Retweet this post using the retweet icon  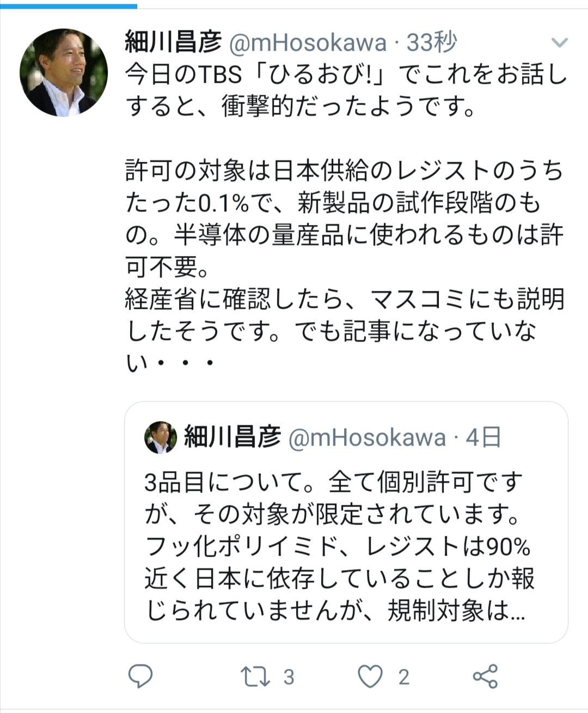[255, 677]
